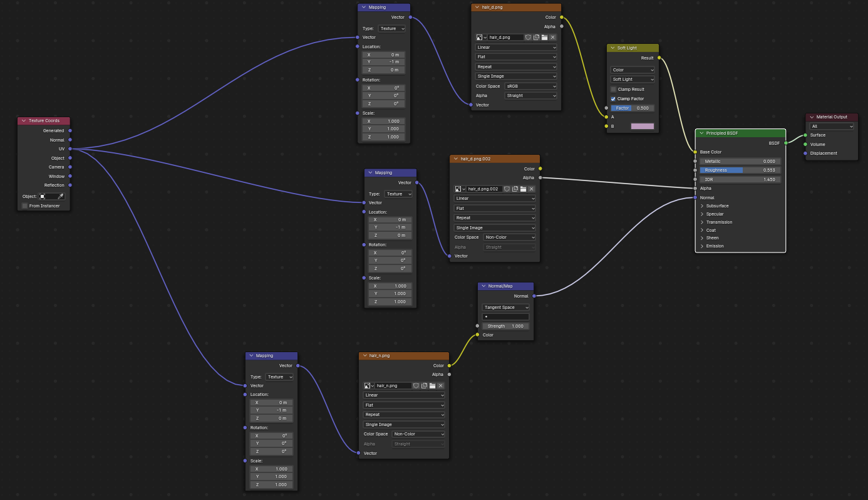This screenshot has height=500, width=868.
Task: Click the Roughness slider
Action: point(740,170)
